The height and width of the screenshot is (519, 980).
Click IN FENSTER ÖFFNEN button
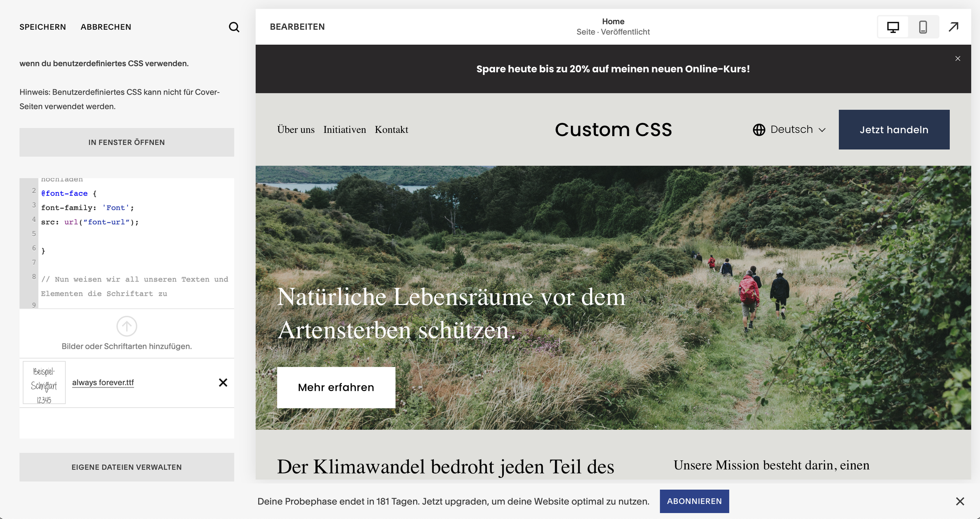[127, 142]
